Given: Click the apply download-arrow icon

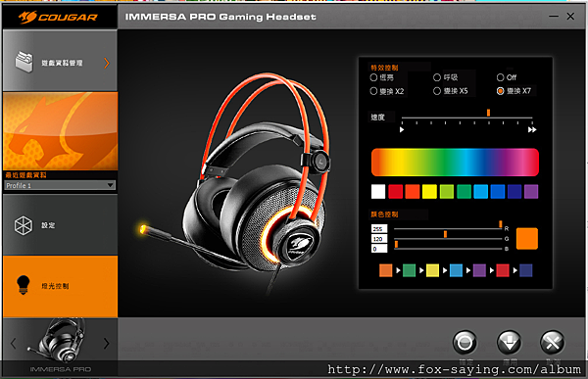Looking at the screenshot, I should tap(509, 342).
